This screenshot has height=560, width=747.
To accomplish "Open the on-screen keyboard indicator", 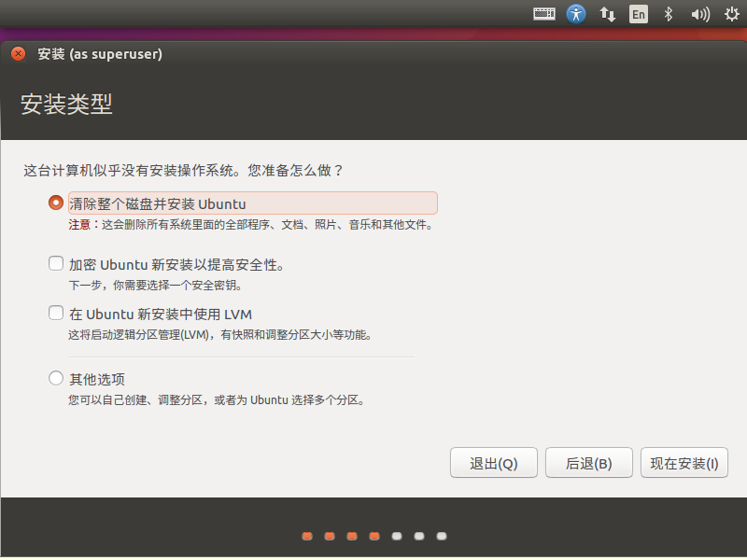I will 544,14.
